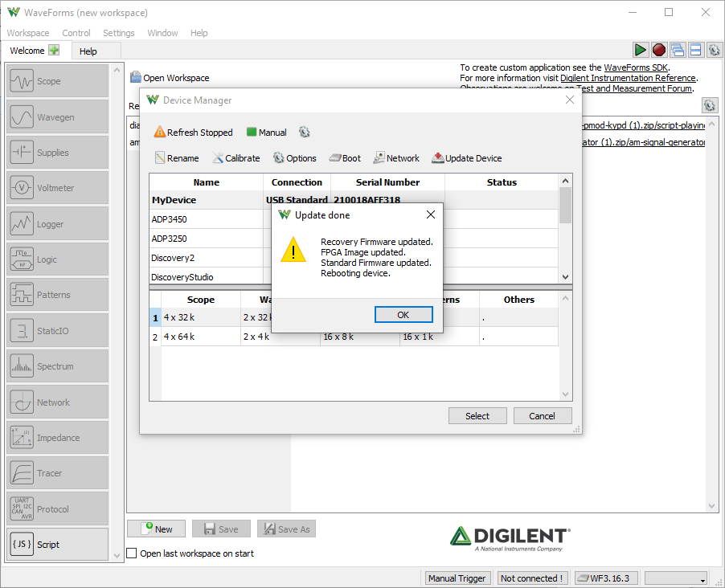Open the Tracer instrument
725x588 pixels.
tap(57, 473)
